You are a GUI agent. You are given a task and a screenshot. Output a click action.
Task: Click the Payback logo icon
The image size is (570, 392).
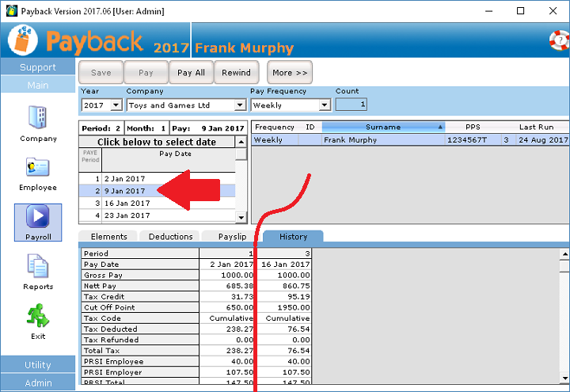click(x=25, y=41)
